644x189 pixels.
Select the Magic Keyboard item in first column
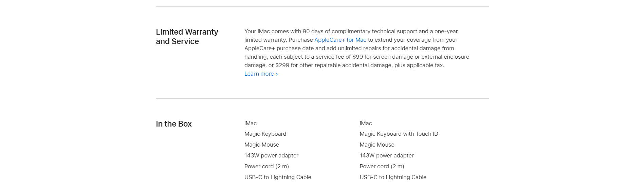pyautogui.click(x=265, y=134)
